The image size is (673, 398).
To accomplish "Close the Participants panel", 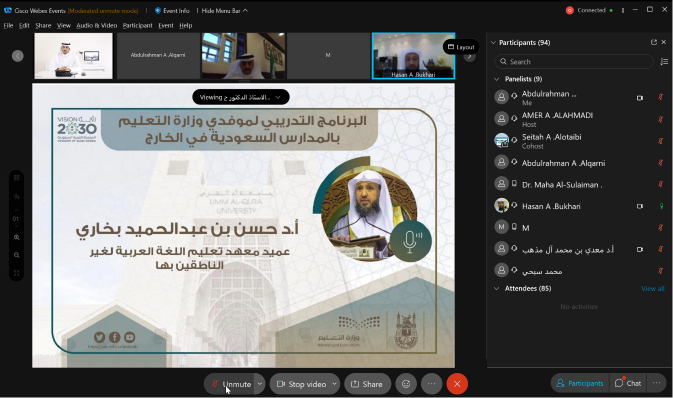I will click(664, 42).
